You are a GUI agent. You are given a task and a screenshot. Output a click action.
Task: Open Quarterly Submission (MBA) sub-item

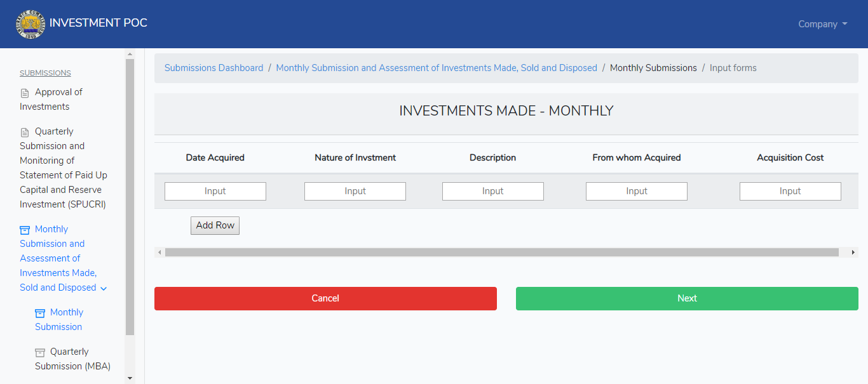(x=73, y=359)
